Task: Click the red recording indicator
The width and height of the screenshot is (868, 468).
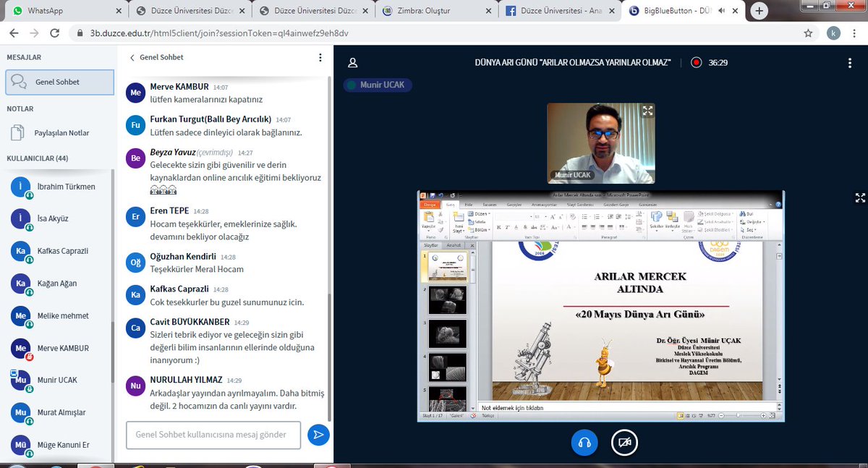Action: tap(696, 63)
